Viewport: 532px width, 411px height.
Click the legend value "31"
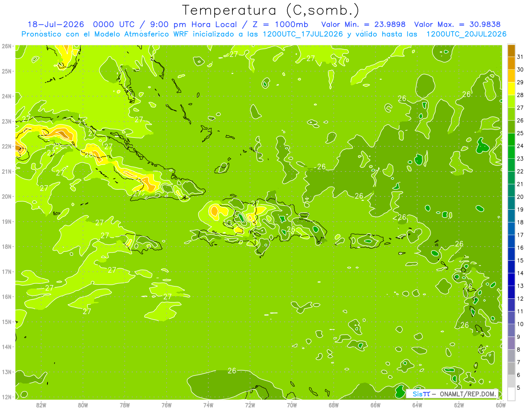(x=520, y=57)
